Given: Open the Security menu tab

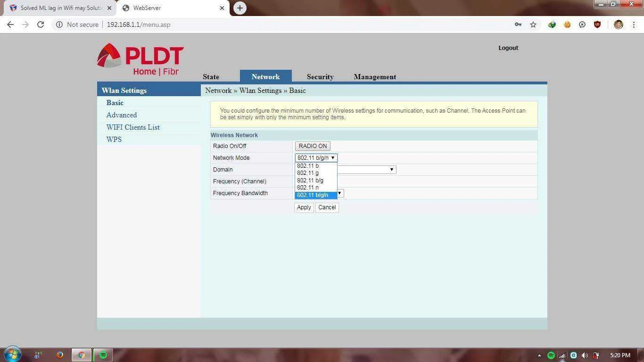Looking at the screenshot, I should point(320,77).
